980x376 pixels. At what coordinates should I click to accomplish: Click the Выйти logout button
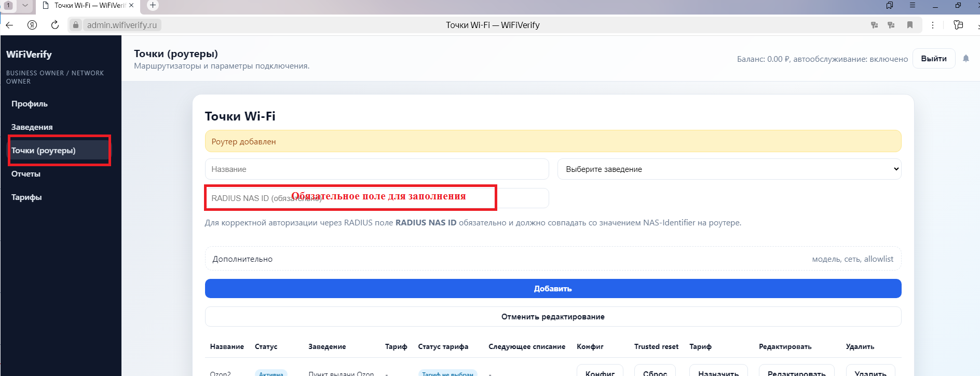[934, 59]
